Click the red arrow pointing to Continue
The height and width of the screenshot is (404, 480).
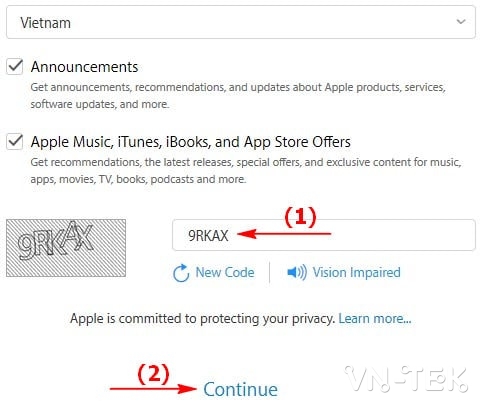pyautogui.click(x=153, y=388)
